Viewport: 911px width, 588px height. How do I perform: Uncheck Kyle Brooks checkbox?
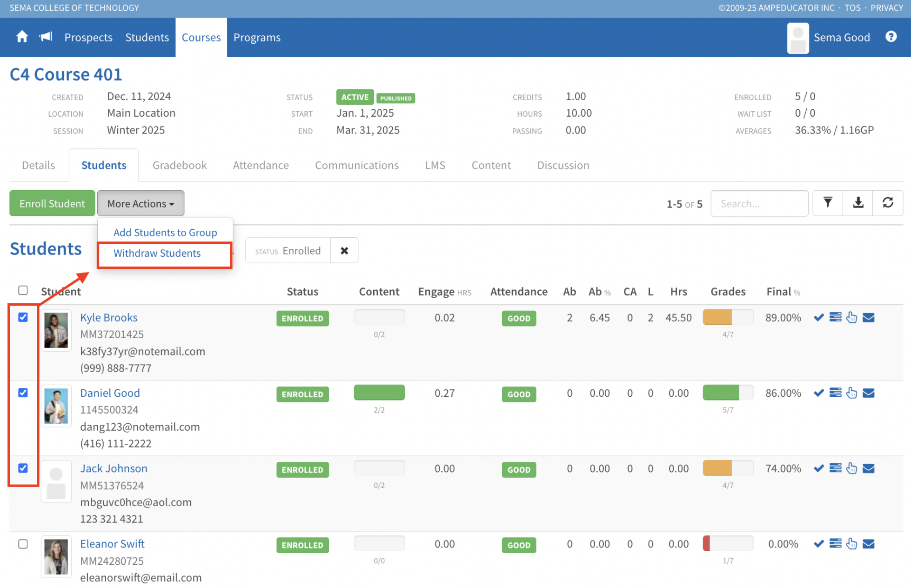pyautogui.click(x=23, y=317)
